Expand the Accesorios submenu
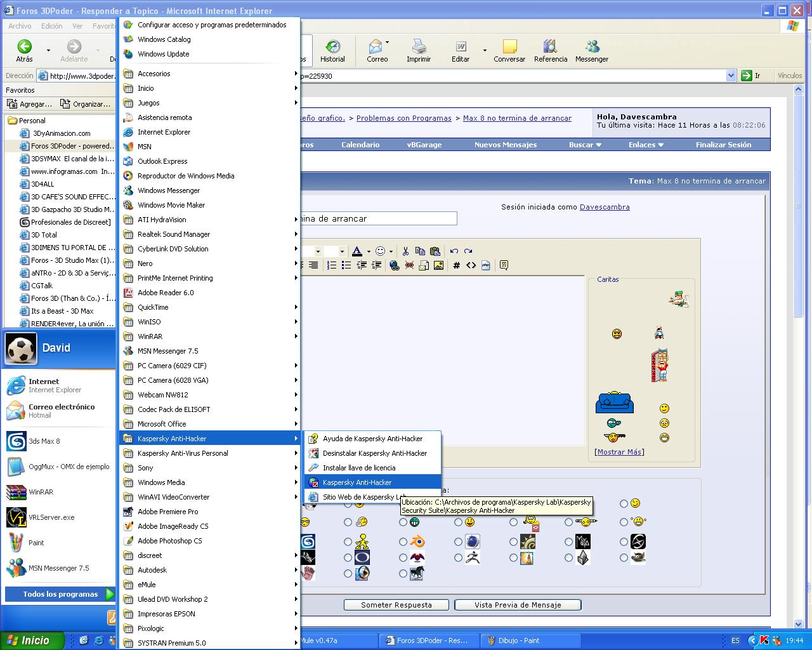Viewport: 812px width, 650px height. 209,74
